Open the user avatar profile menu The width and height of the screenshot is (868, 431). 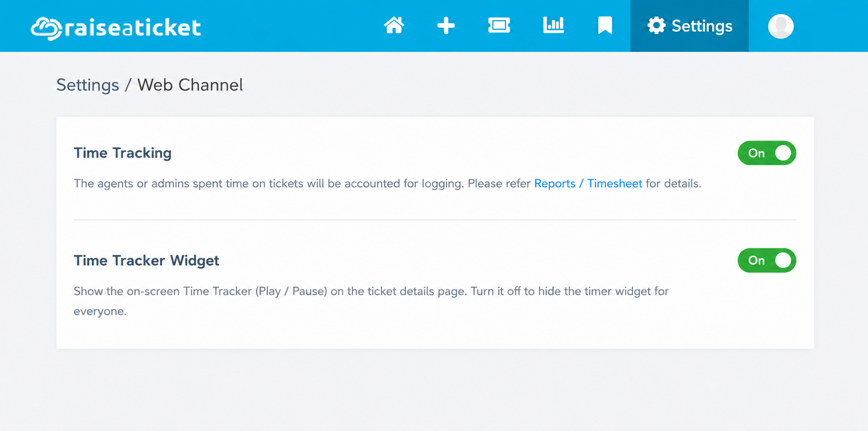[x=781, y=26]
